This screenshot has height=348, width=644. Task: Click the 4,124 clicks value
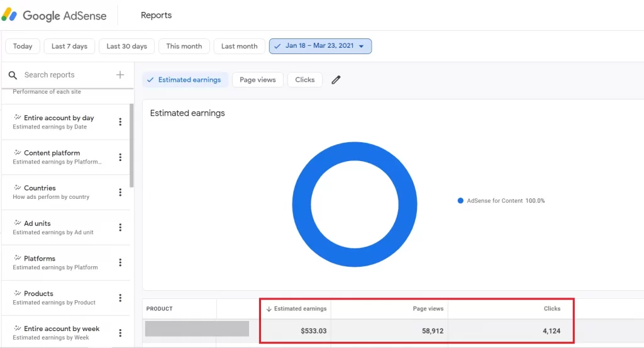tap(551, 331)
